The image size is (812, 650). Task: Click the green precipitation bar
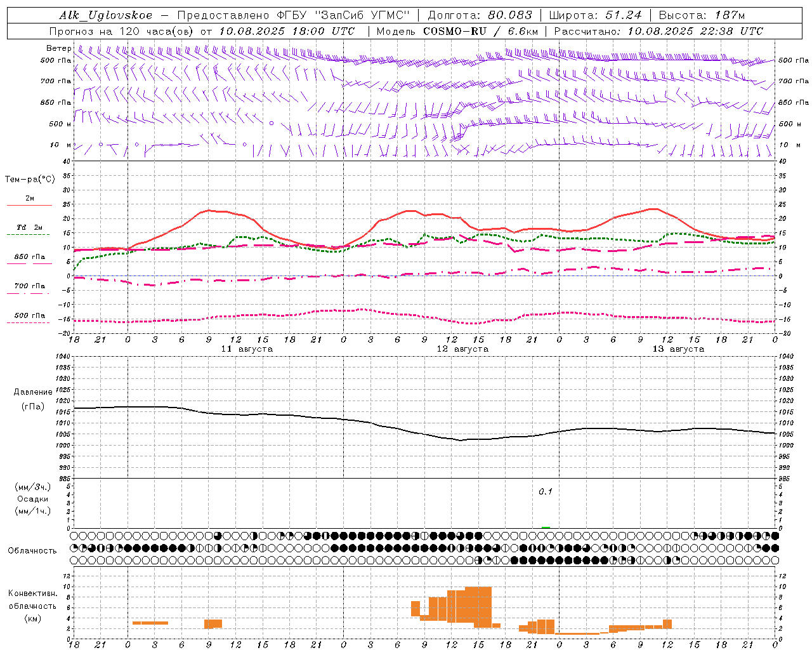(546, 527)
